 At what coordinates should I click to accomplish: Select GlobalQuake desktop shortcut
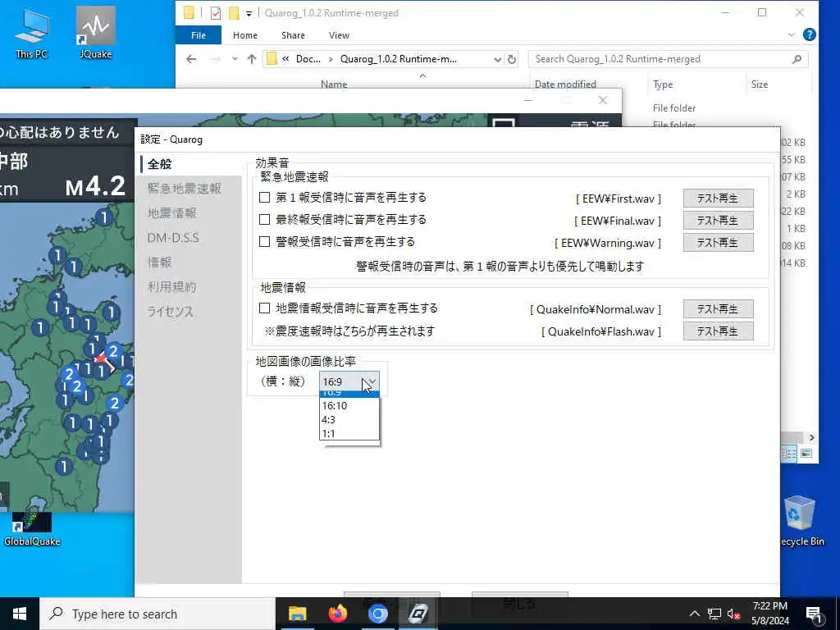(x=32, y=529)
